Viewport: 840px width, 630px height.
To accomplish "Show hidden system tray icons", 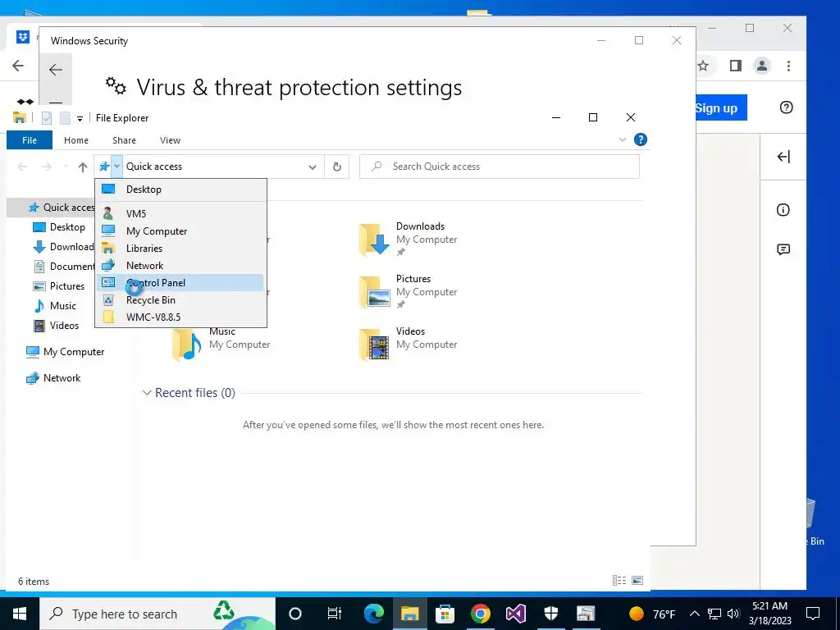I will [x=694, y=614].
